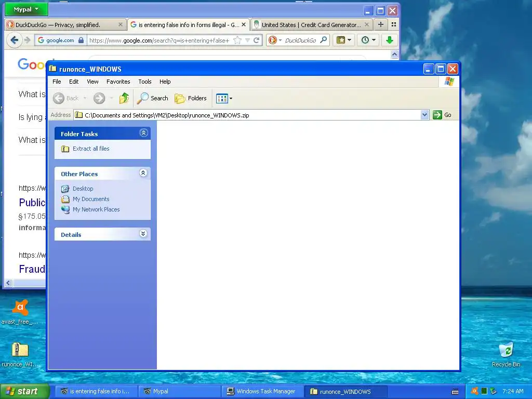The image size is (532, 399).
Task: Open the Mypal URL history dropdown
Action: pyautogui.click(x=248, y=41)
